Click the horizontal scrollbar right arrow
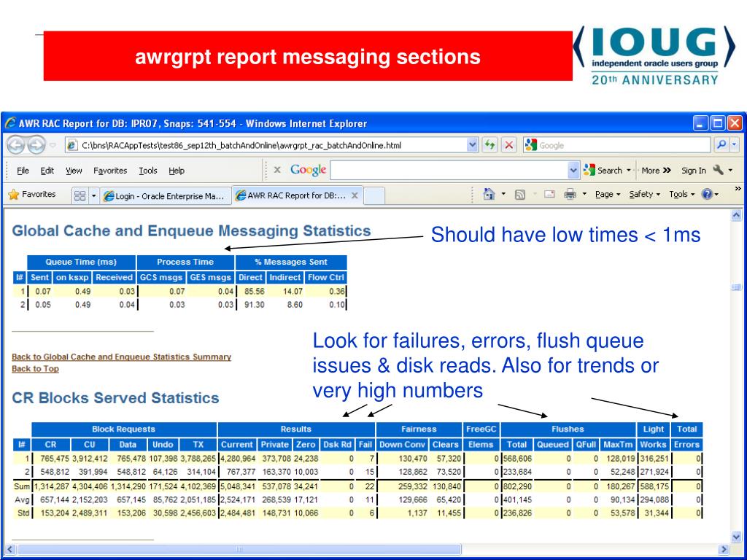Viewport: 747px width, 560px height. click(724, 549)
